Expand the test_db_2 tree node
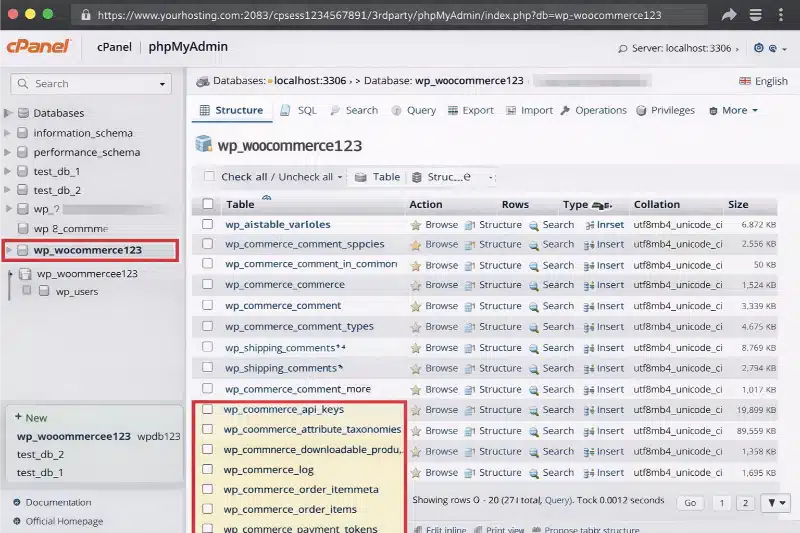This screenshot has height=533, width=800. [7, 190]
